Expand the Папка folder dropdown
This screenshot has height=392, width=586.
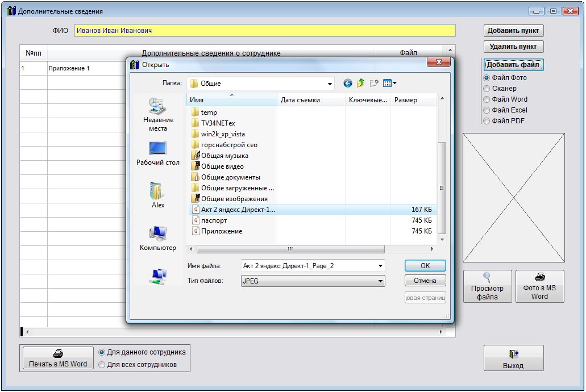[x=330, y=84]
